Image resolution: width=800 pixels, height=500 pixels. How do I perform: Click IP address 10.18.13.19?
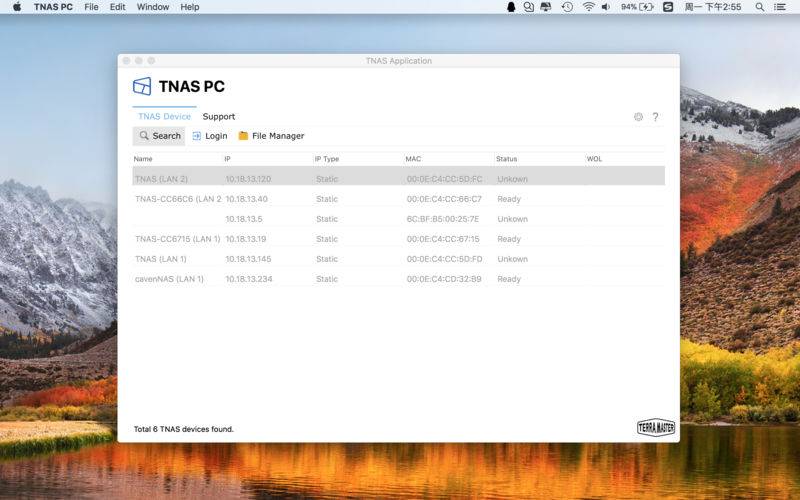tap(246, 239)
